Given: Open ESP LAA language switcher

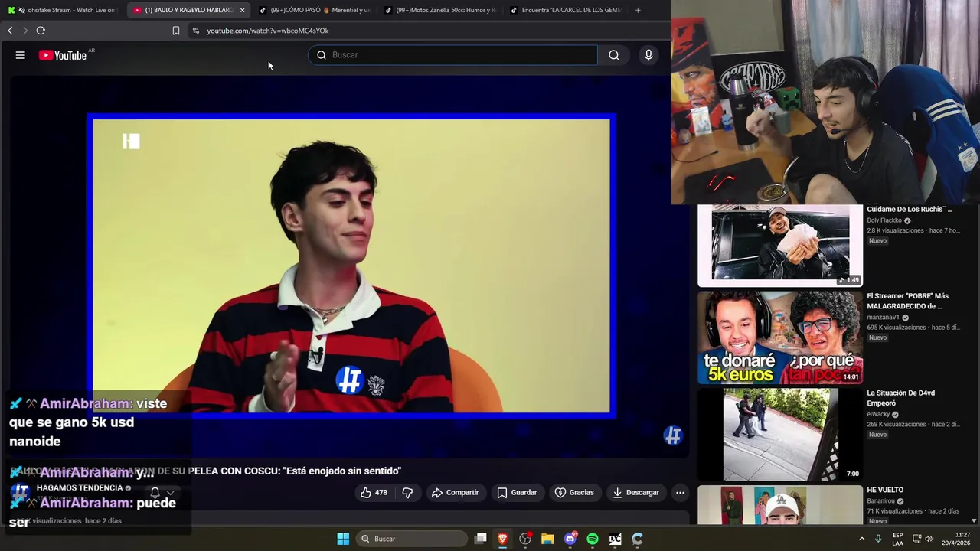Looking at the screenshot, I should pyautogui.click(x=897, y=539).
